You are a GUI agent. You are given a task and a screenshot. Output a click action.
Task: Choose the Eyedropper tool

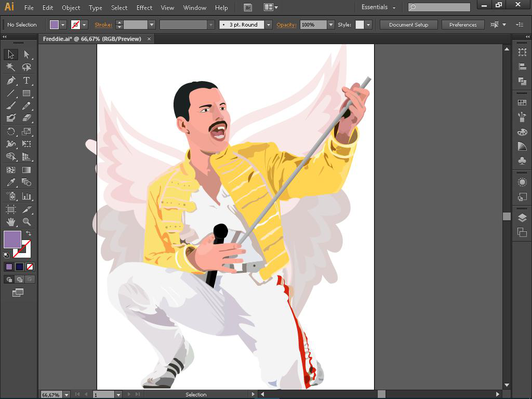click(x=10, y=183)
